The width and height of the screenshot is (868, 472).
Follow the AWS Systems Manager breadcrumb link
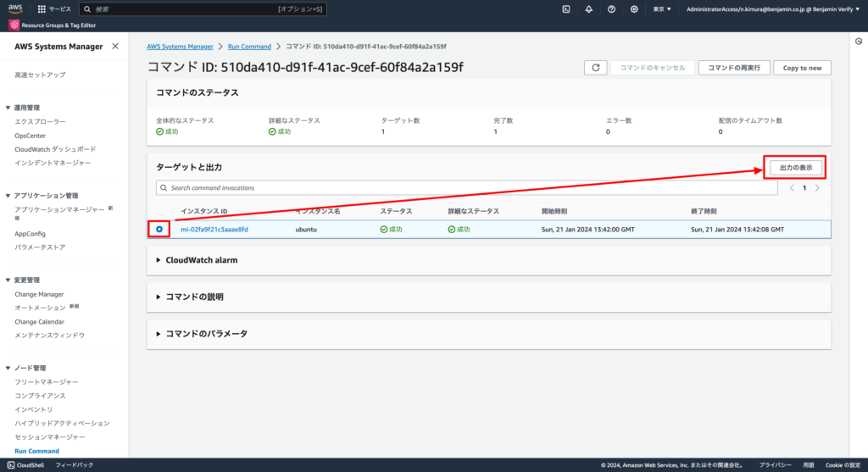pyautogui.click(x=180, y=47)
